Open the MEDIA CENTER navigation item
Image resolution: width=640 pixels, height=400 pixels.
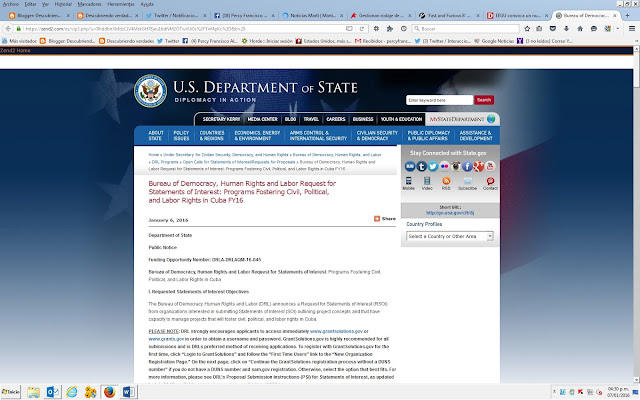click(x=262, y=119)
